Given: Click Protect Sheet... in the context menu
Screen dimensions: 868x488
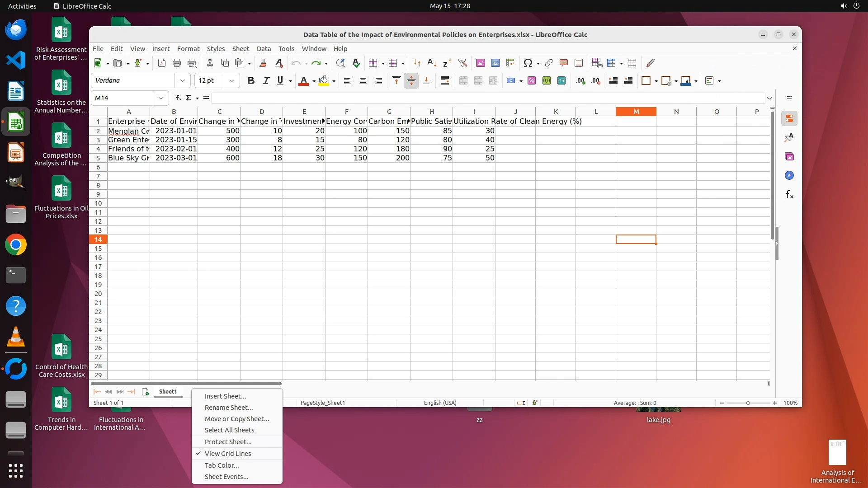Looking at the screenshot, I should click(x=228, y=441).
